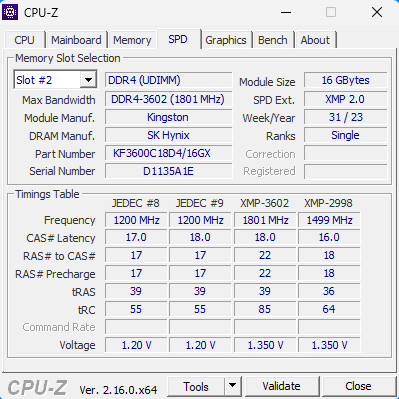Switch to the CPU tab
Viewport: 399px width, 399px height.
point(24,40)
